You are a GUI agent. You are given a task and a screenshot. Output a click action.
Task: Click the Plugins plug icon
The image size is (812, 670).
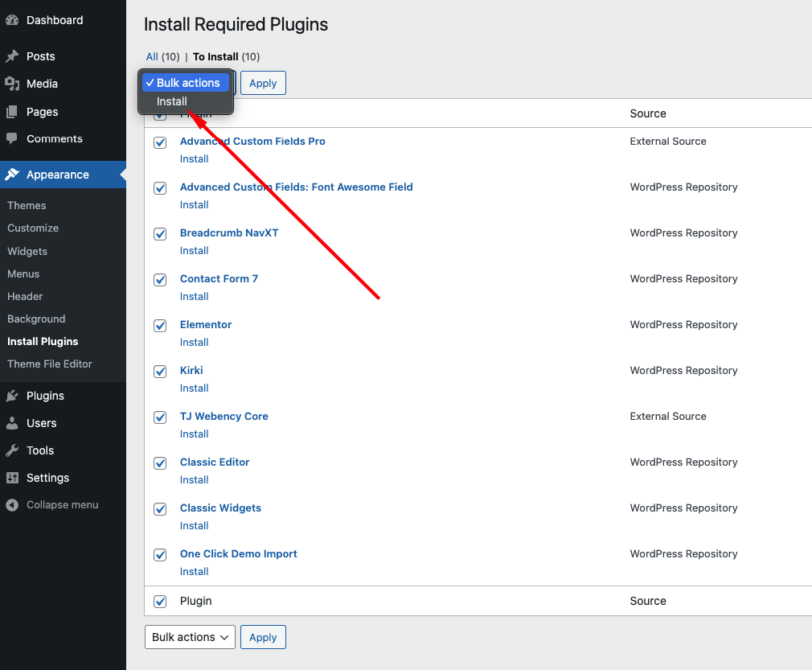pos(12,396)
